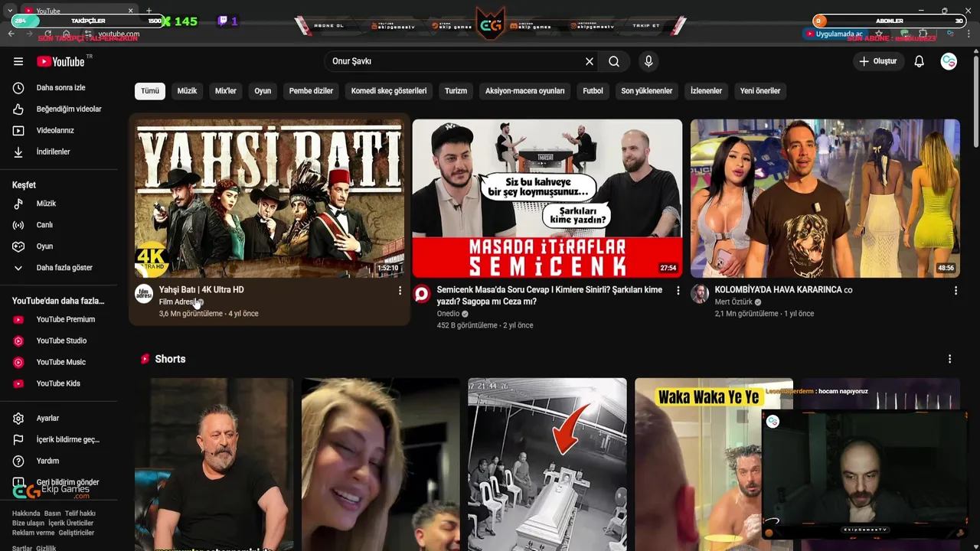
Task: Go to the YouTube logo home
Action: (60, 61)
